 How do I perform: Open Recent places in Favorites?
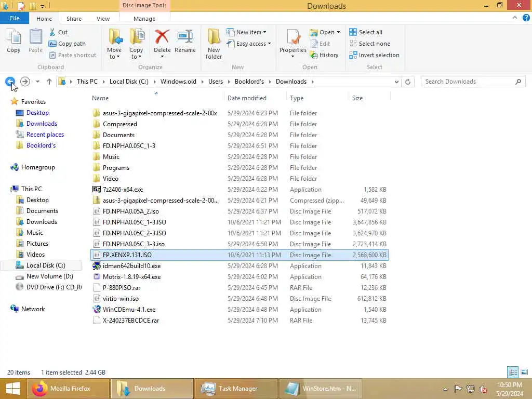click(45, 135)
